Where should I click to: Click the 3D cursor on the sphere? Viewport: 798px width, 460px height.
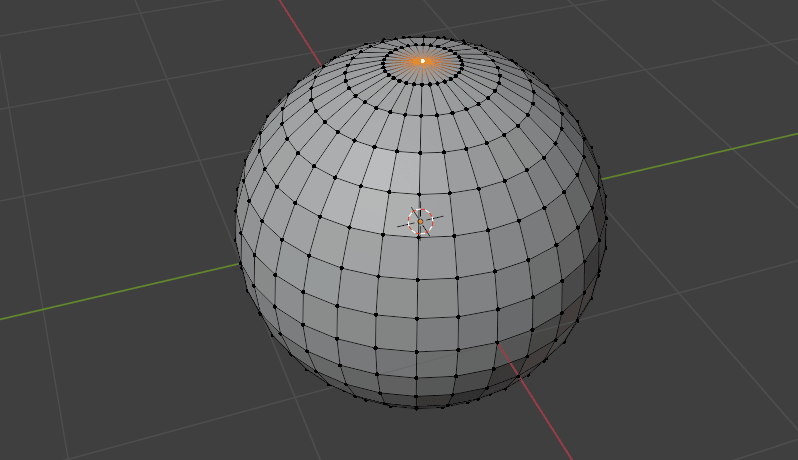click(x=421, y=221)
